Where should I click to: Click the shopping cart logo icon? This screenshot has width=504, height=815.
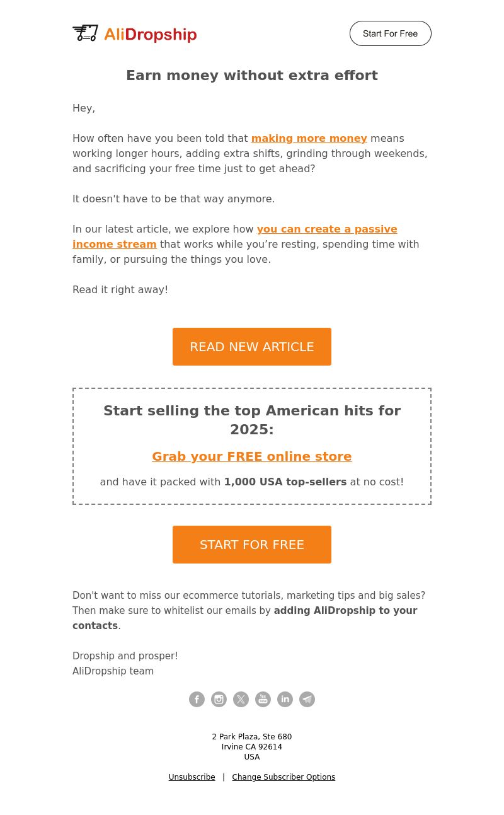[86, 33]
